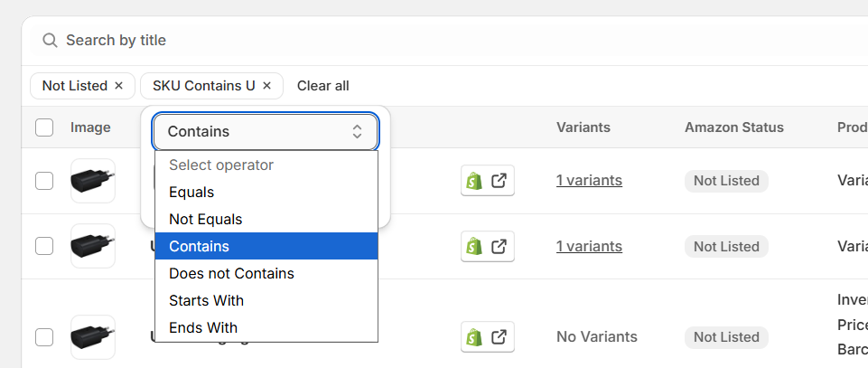Pick the Does not Contains option
Screen dimensions: 868x368
(266, 274)
